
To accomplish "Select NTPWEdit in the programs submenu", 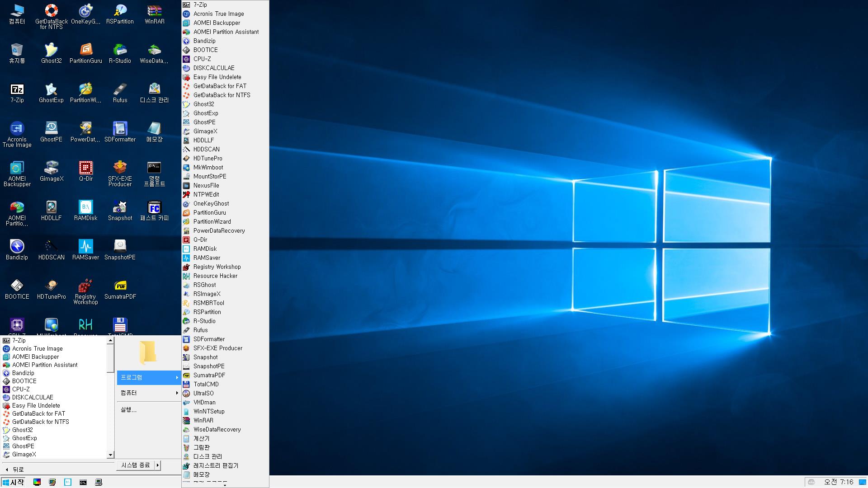I will click(x=225, y=194).
